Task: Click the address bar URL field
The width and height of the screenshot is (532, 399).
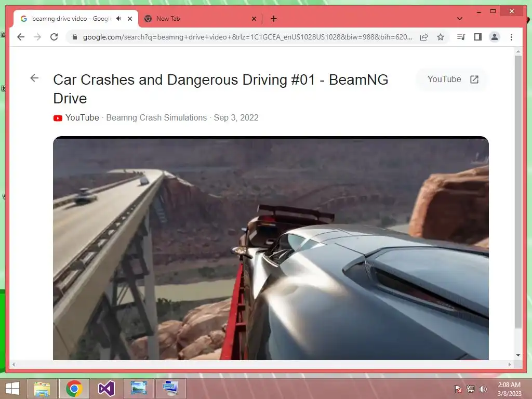Action: tap(248, 37)
